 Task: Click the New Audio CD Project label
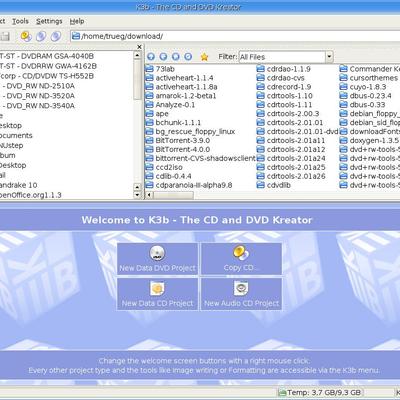pyautogui.click(x=241, y=303)
